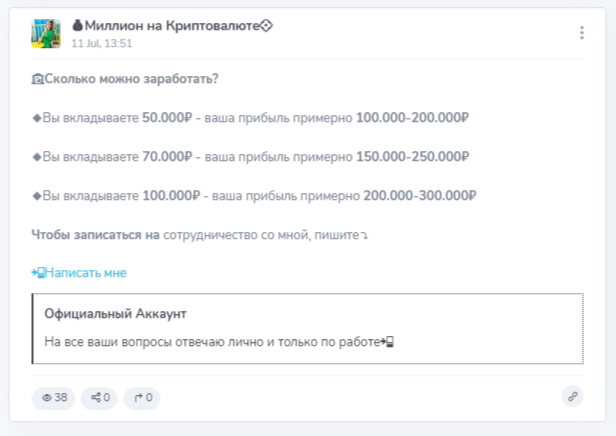
Task: Click the shares counter button
Action: pos(100,398)
